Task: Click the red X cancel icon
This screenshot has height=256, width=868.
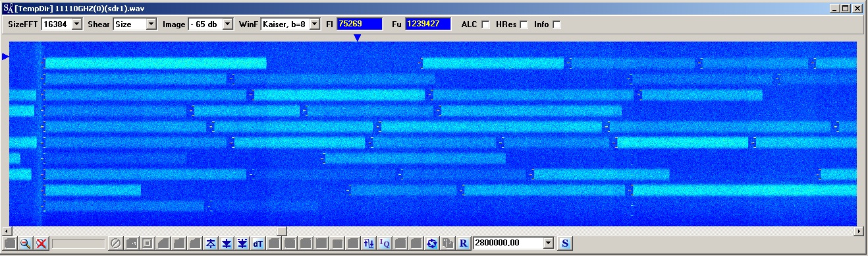Action: [41, 243]
